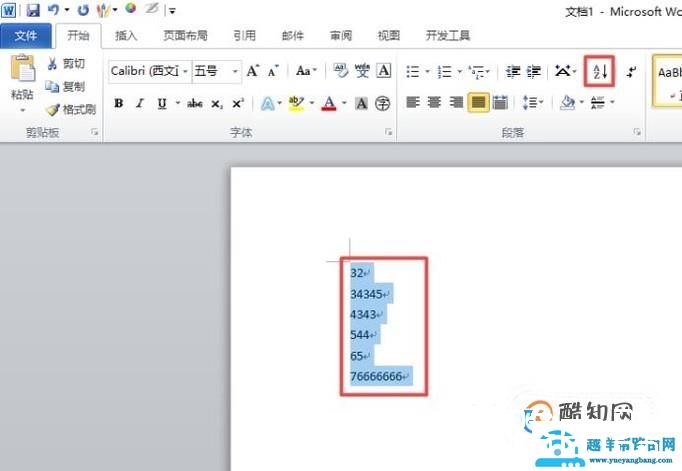Center align the selected text
Image resolution: width=682 pixels, height=471 pixels.
pos(435,102)
